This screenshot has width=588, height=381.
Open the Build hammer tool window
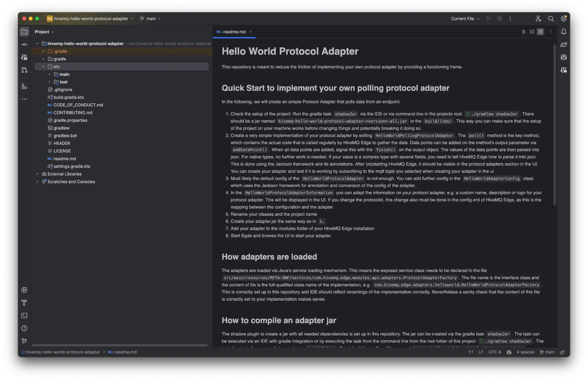(24, 303)
